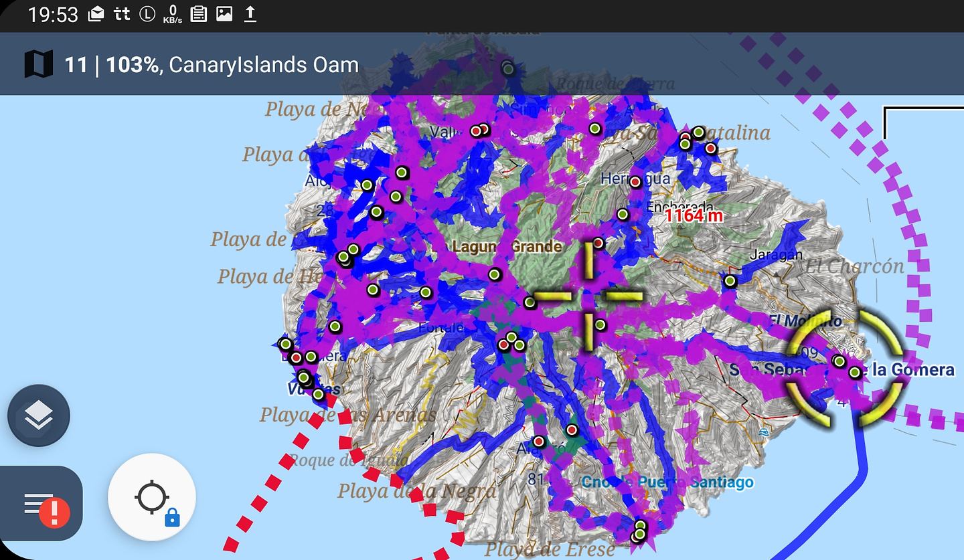Viewport: 964px width, 560px height.
Task: Tap the clipboard icon in the status bar
Action: point(198,14)
